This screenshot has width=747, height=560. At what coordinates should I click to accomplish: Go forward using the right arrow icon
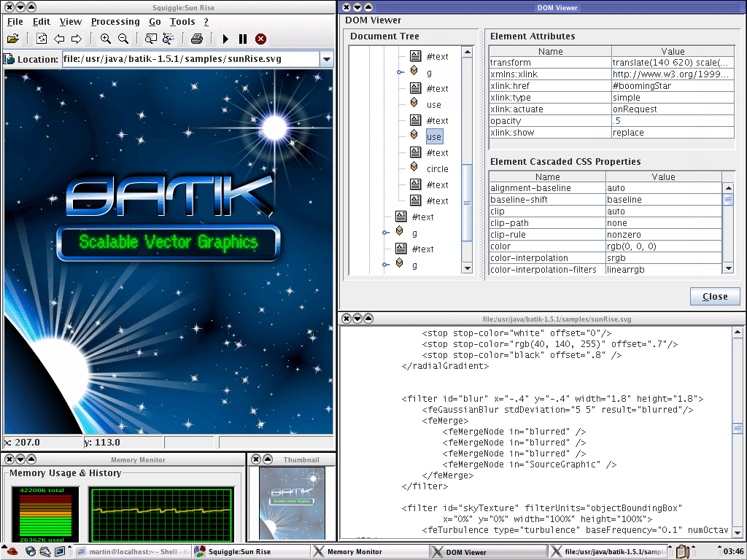tap(76, 39)
